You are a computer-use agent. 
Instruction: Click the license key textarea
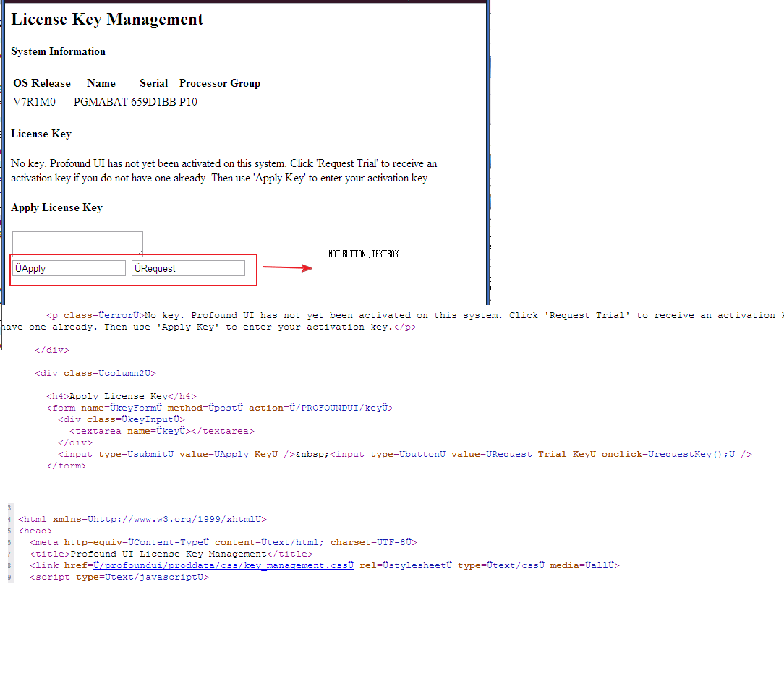click(77, 244)
